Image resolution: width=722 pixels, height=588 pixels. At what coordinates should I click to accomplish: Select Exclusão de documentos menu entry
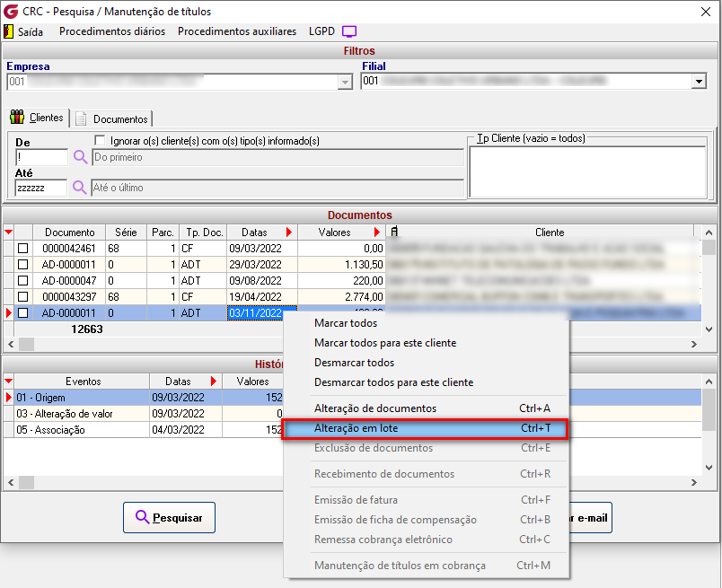pos(426,448)
